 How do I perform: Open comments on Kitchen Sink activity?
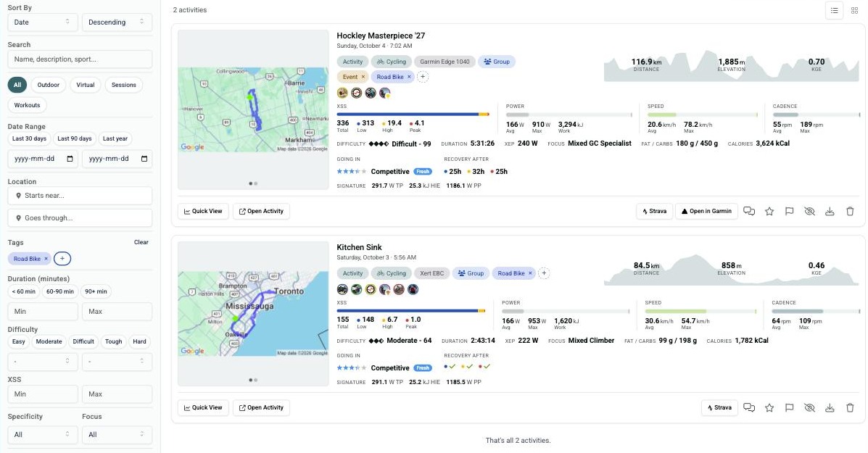pyautogui.click(x=749, y=407)
